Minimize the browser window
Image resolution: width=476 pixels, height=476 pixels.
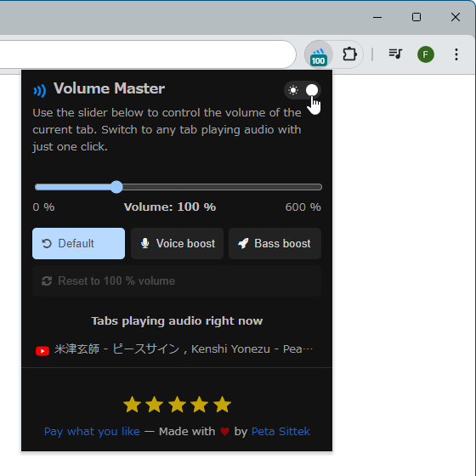(377, 17)
